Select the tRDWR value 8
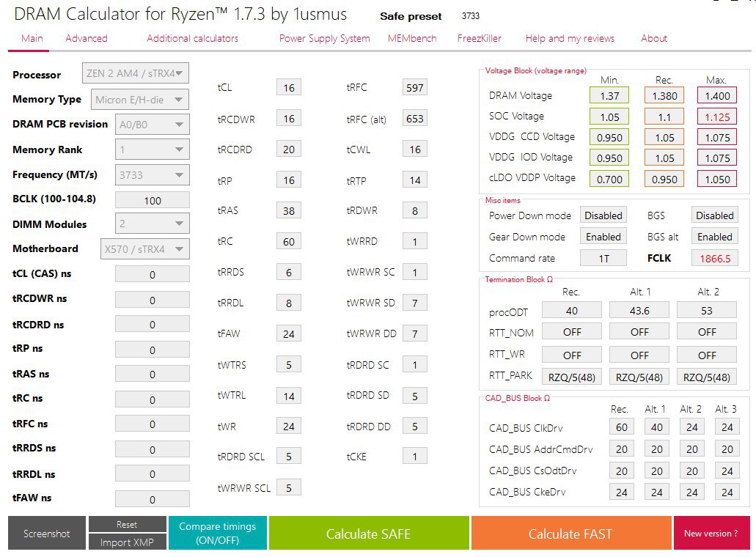756x557 pixels. coord(414,210)
